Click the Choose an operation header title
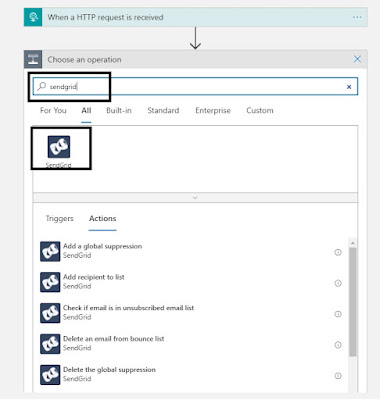380x400 pixels. coord(84,60)
